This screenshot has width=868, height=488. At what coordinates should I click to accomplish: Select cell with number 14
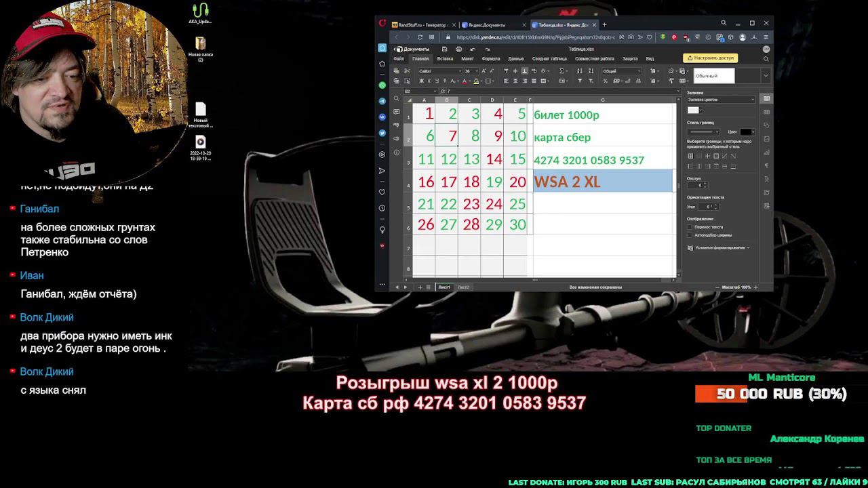(x=493, y=159)
